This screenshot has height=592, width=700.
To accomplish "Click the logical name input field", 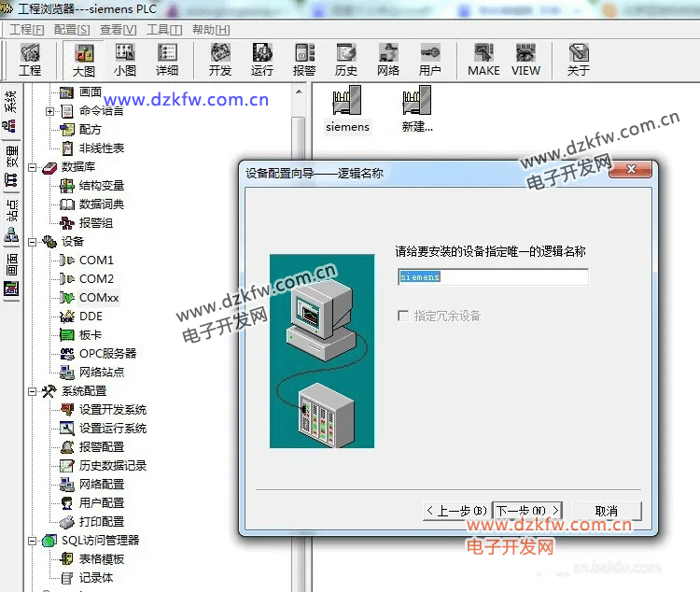I will tap(493, 277).
